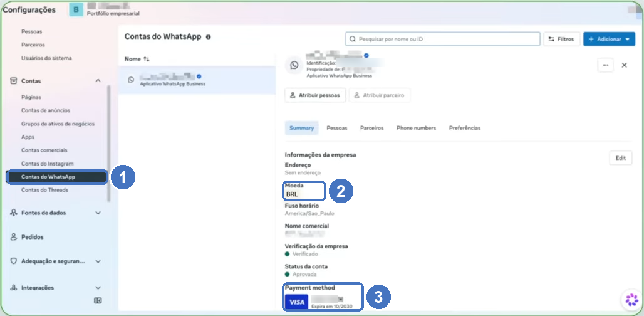Select Contas do WhatsApp in sidebar

(57, 177)
